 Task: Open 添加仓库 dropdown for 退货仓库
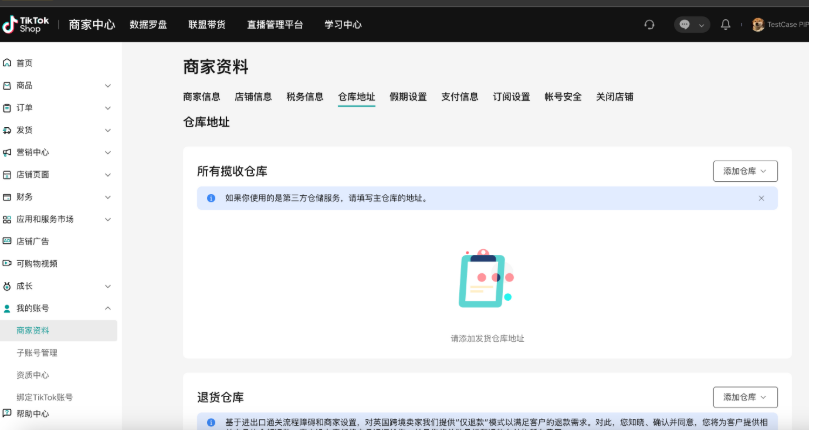pos(745,397)
